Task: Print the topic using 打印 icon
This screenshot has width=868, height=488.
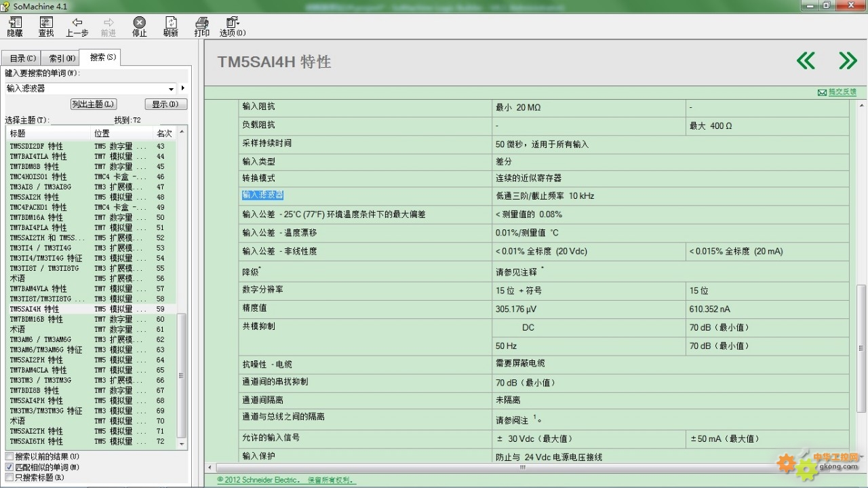Action: [x=202, y=27]
